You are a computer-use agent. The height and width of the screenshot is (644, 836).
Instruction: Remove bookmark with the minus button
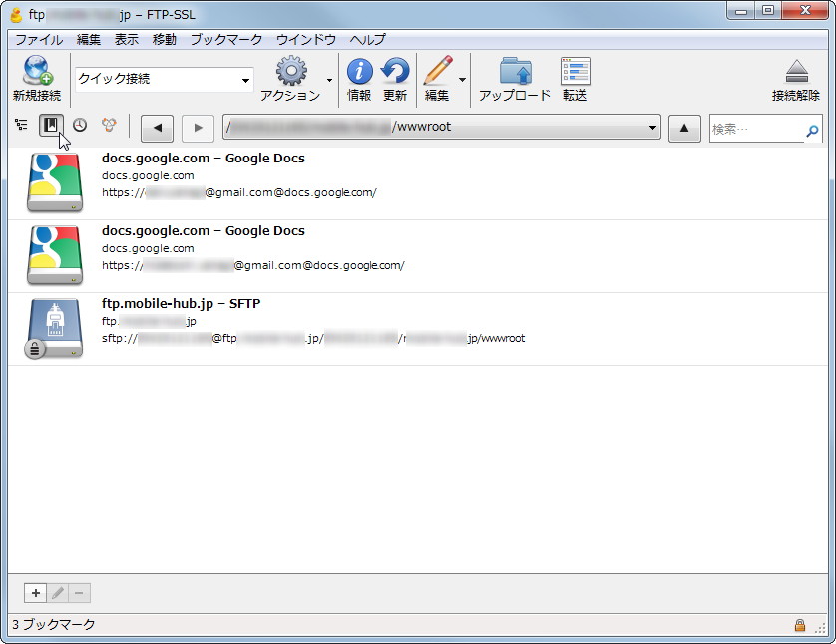(79, 593)
